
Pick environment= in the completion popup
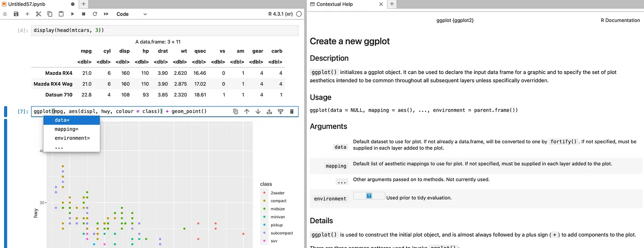(x=71, y=138)
